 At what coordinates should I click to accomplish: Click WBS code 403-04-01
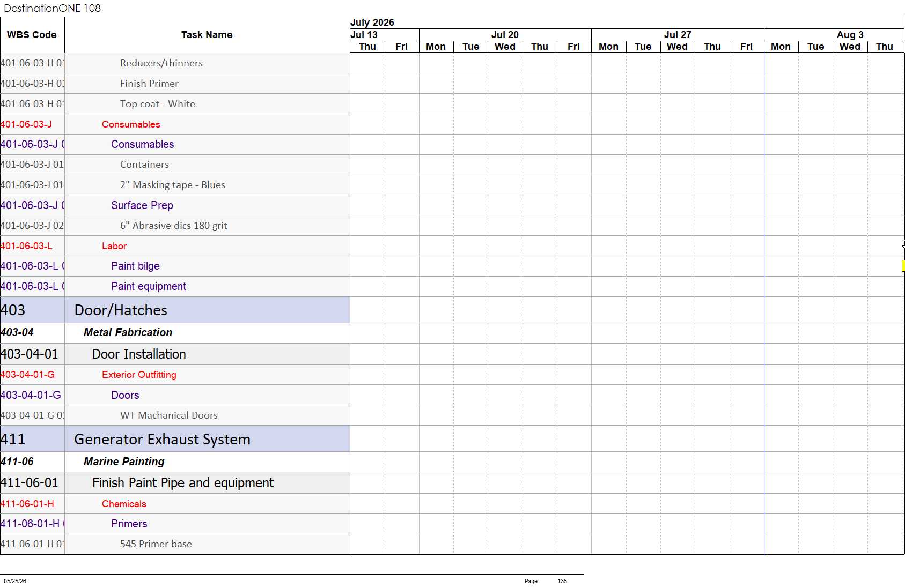(30, 354)
